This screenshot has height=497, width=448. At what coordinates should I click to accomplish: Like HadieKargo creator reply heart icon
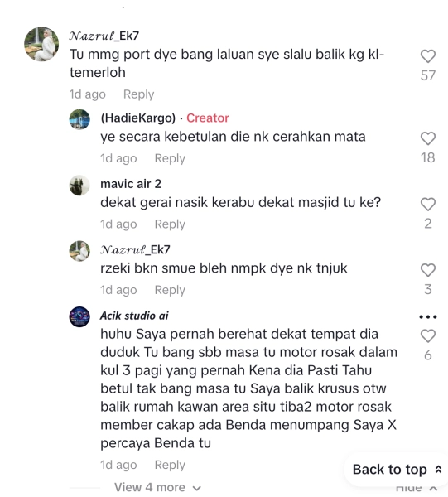click(428, 138)
